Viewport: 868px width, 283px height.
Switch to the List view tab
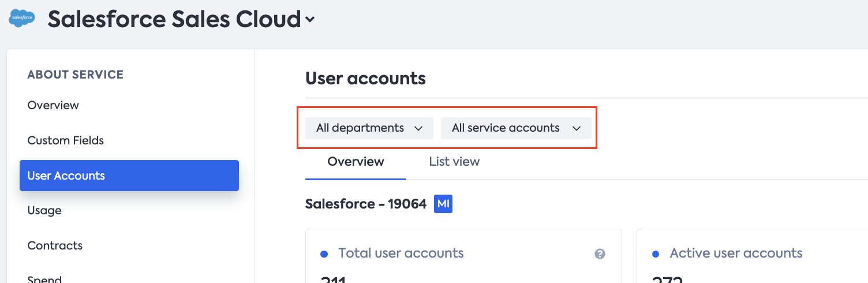click(454, 162)
